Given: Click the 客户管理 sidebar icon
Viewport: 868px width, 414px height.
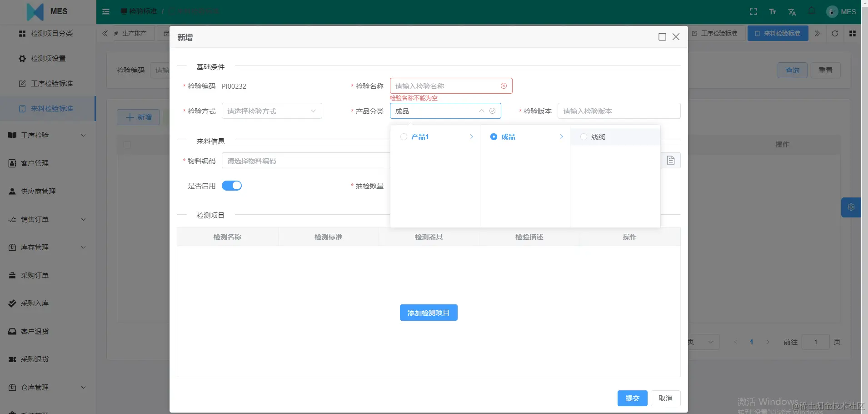Looking at the screenshot, I should [12, 163].
